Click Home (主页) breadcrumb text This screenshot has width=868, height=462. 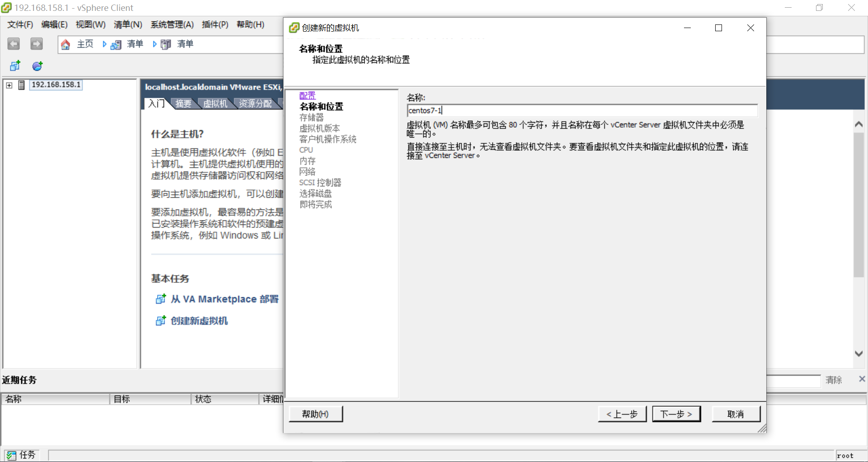click(x=85, y=44)
